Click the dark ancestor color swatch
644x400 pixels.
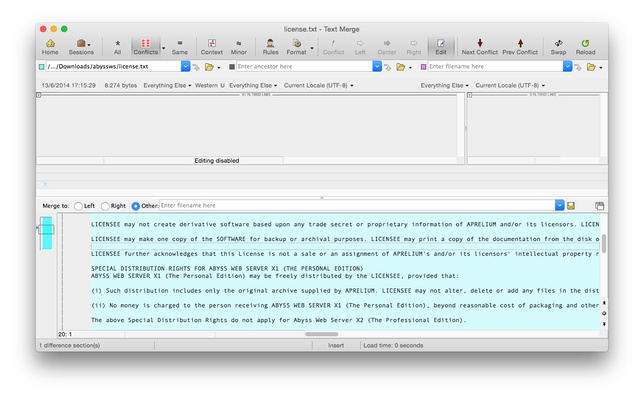(x=232, y=67)
